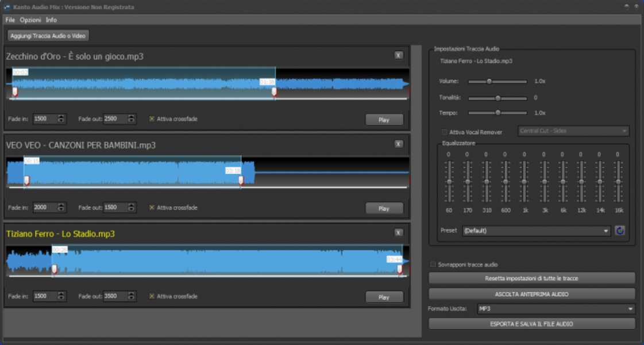Toggle Attiva crossfade for Zecchino d'Oro track

tap(152, 119)
